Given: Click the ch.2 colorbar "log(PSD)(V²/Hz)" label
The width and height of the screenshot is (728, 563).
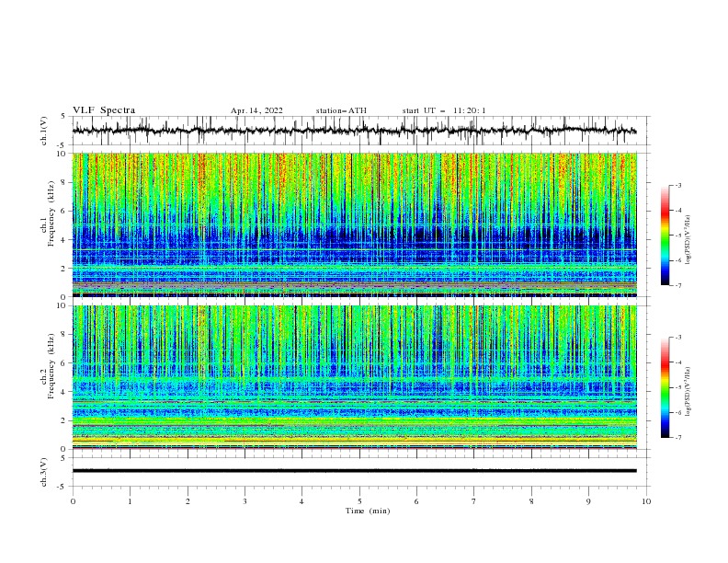Looking at the screenshot, I should point(688,392).
